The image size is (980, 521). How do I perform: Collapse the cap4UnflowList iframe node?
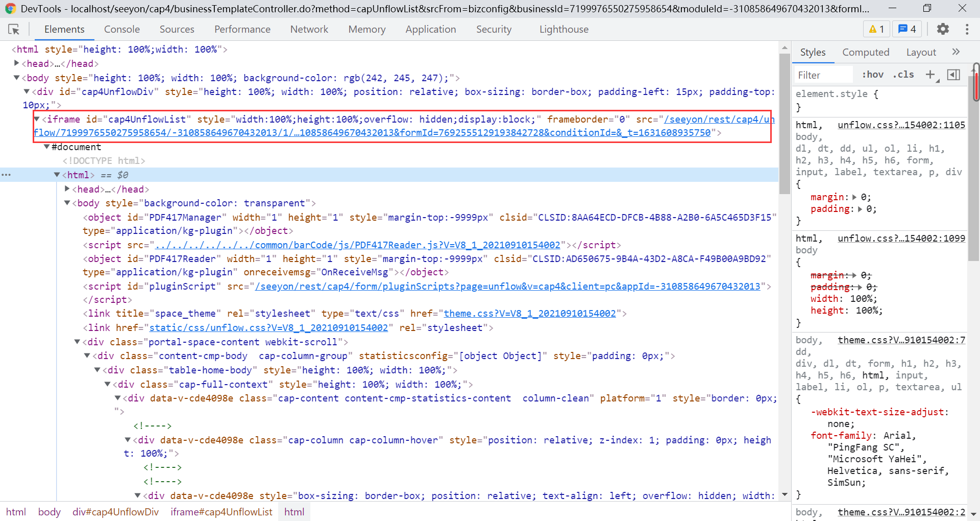point(37,119)
